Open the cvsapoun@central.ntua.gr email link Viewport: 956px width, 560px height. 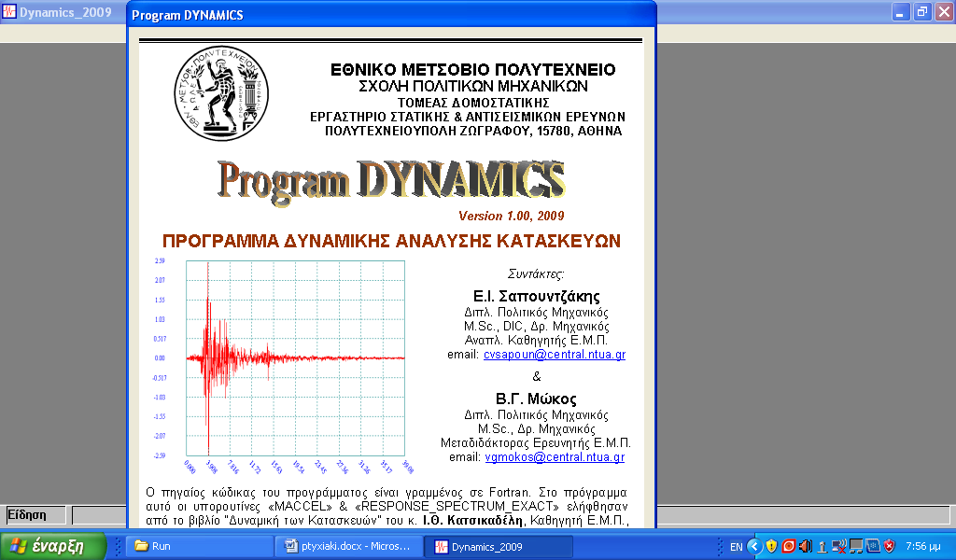point(555,354)
